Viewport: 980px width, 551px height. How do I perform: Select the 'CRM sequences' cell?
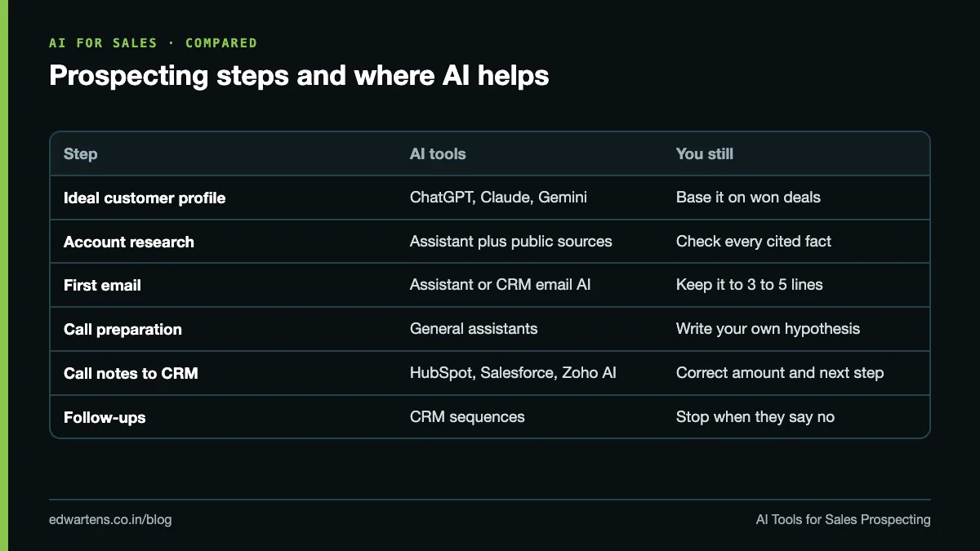coord(467,418)
